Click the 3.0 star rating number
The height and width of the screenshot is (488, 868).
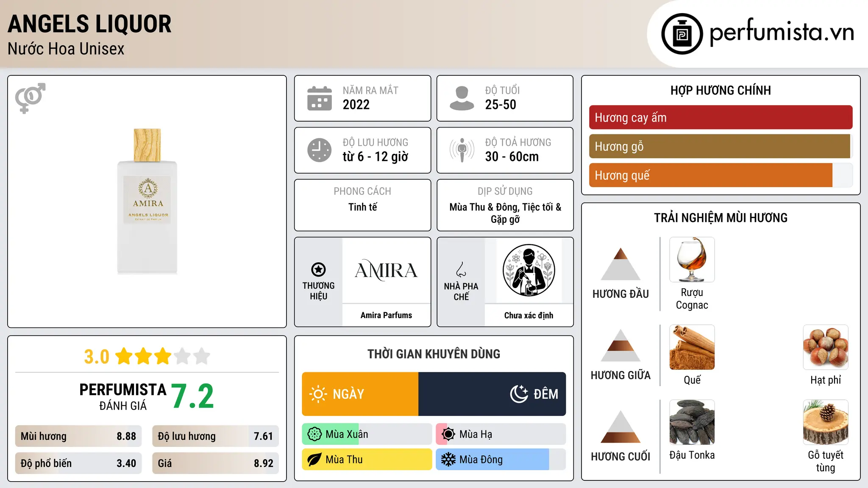(97, 357)
